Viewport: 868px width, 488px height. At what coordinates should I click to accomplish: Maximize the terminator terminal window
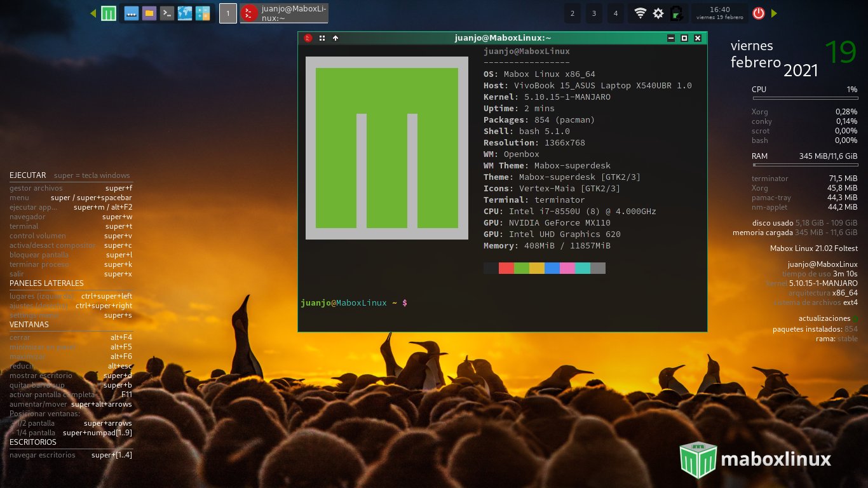click(x=684, y=38)
